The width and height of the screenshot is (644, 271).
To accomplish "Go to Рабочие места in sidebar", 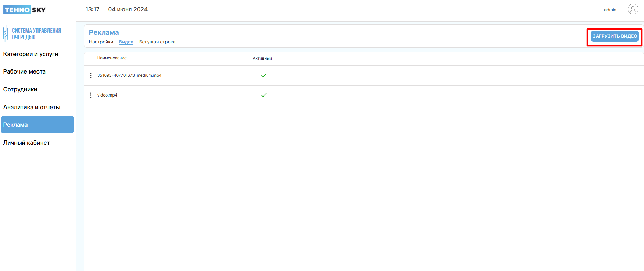I will 24,71.
